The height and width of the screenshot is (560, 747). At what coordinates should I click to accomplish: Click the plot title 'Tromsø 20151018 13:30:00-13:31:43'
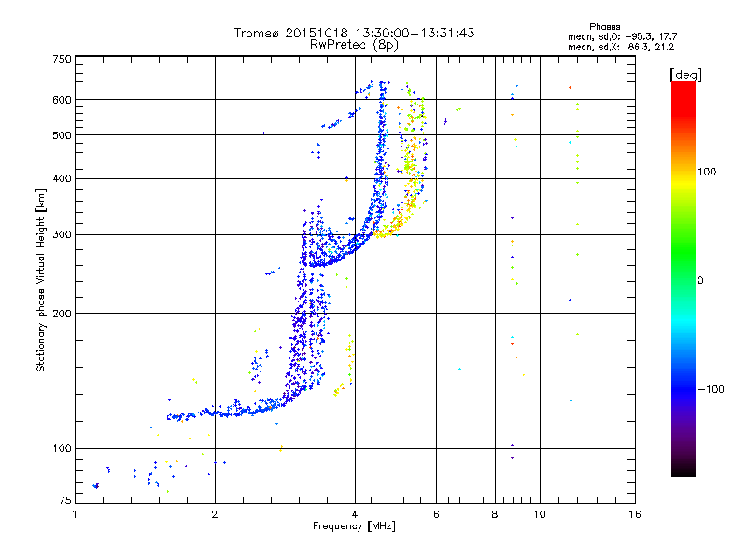pos(354,33)
